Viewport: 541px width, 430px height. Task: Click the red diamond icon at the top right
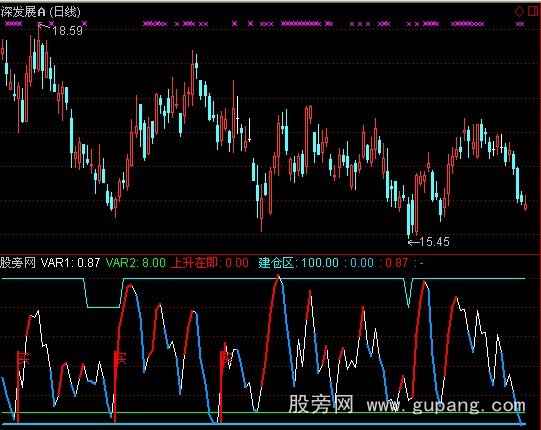pyautogui.click(x=519, y=12)
